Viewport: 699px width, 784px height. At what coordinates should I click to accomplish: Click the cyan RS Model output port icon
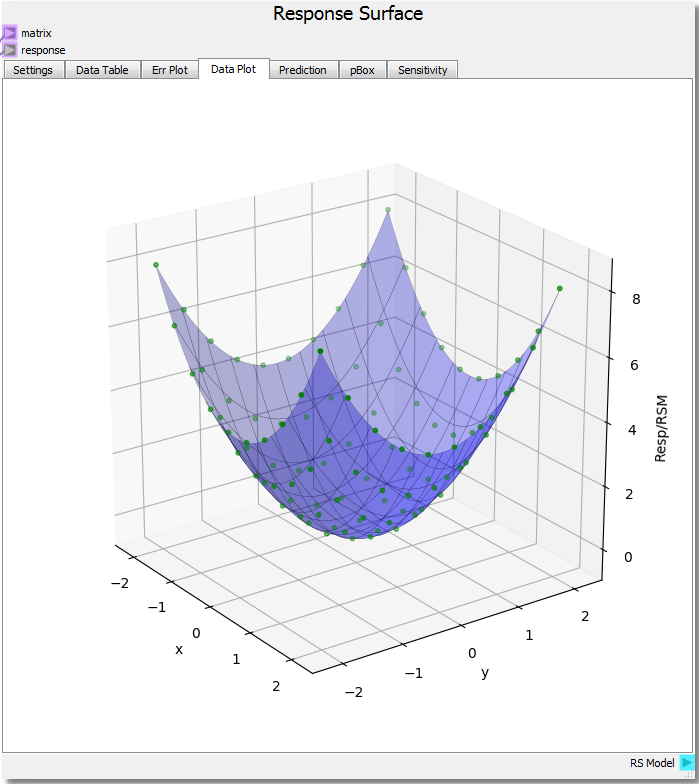coord(686,763)
